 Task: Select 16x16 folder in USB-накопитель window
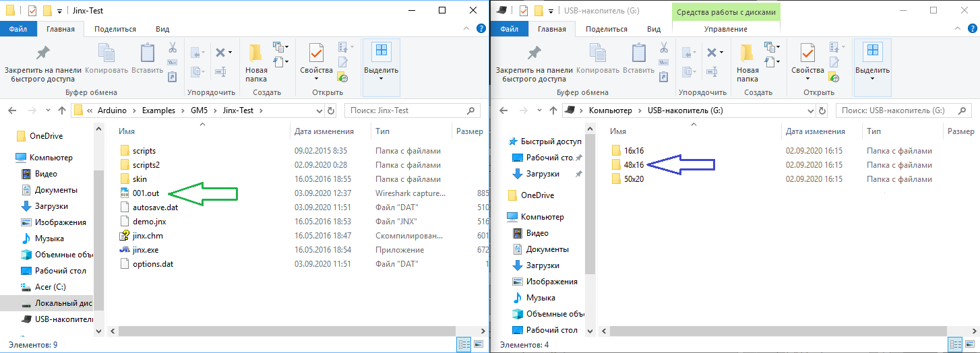tap(628, 151)
